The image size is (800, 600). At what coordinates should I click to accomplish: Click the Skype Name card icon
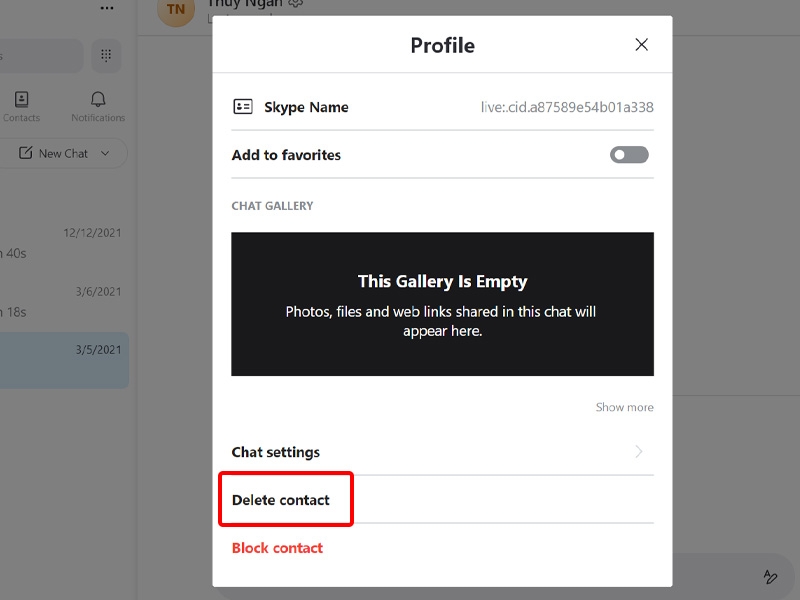tap(243, 107)
